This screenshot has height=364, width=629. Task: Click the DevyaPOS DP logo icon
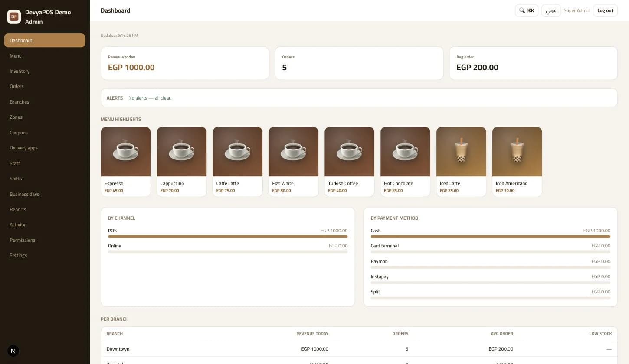(14, 16)
